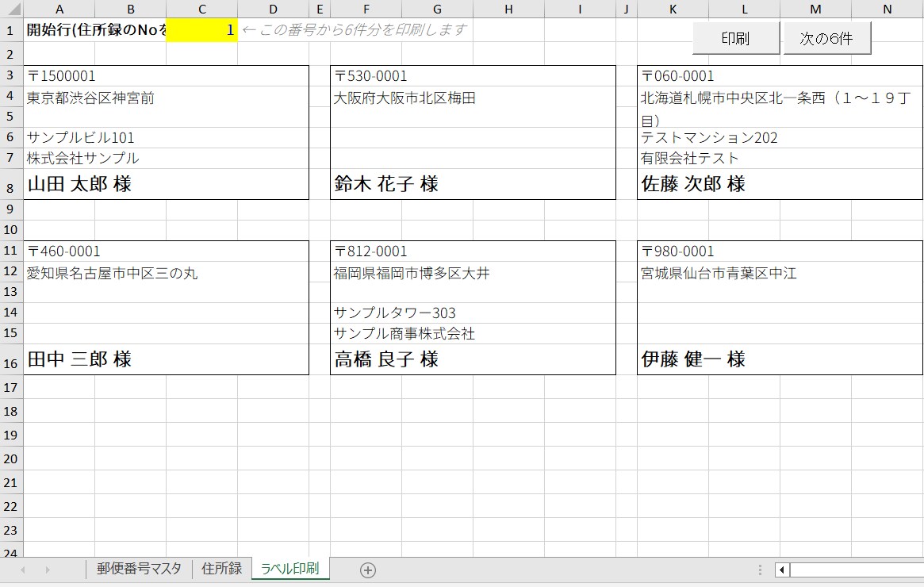Viewport: 924px width, 587px height.
Task: Click the 次の6件 button
Action: point(826,38)
